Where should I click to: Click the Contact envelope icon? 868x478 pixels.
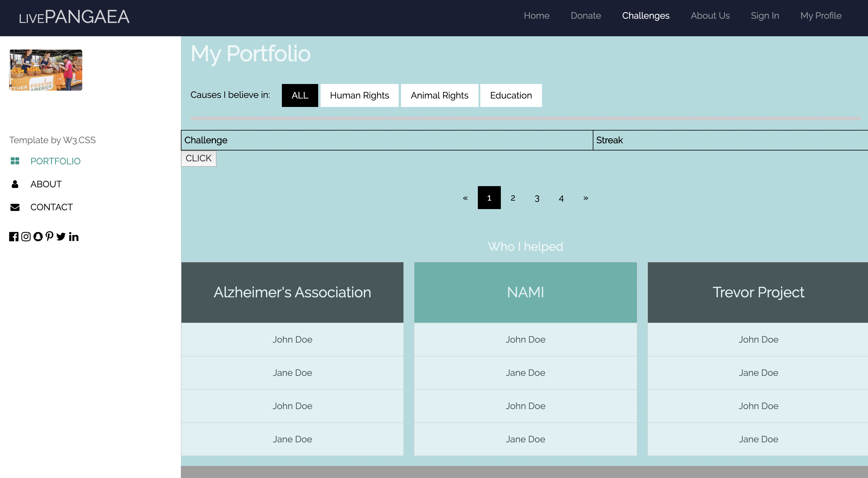coord(15,207)
